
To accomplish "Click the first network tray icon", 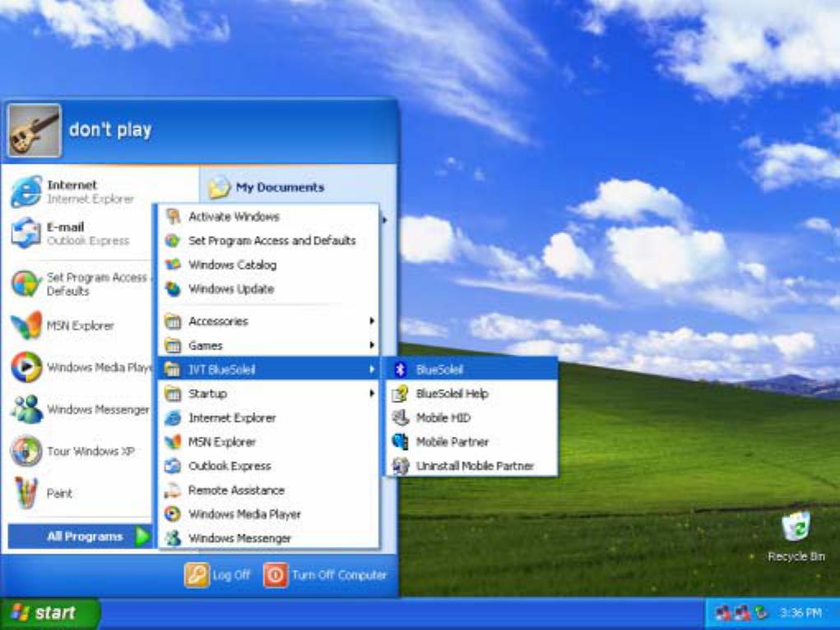I will [x=723, y=613].
